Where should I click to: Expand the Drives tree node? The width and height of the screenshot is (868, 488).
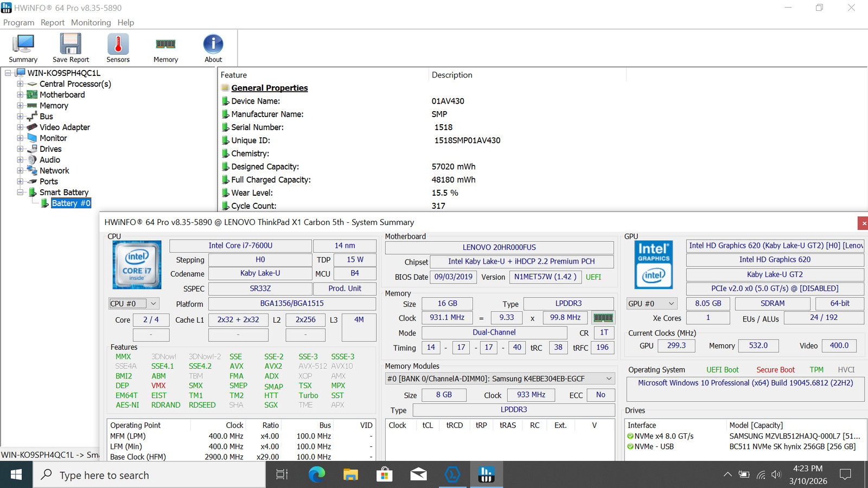[x=20, y=149]
